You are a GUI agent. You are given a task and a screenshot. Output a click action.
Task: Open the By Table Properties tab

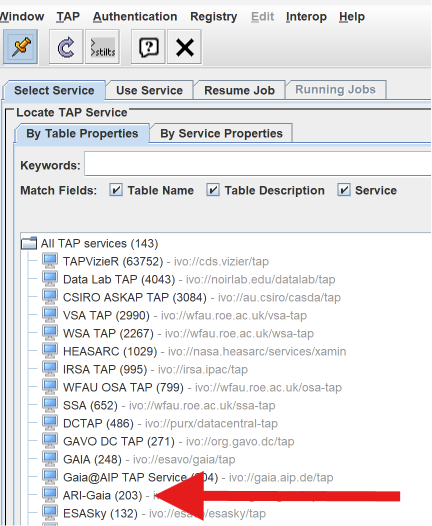point(82,134)
